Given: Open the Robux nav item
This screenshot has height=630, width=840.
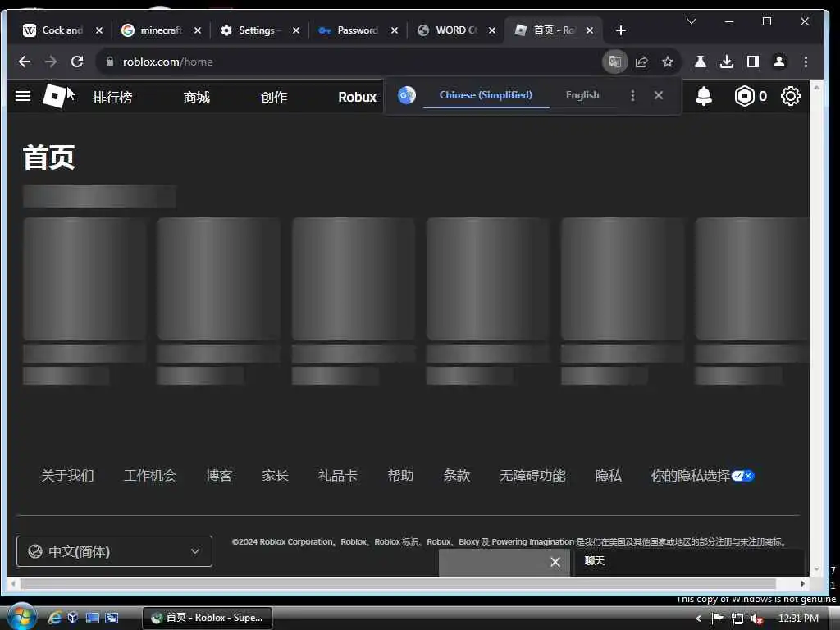Looking at the screenshot, I should click(358, 97).
